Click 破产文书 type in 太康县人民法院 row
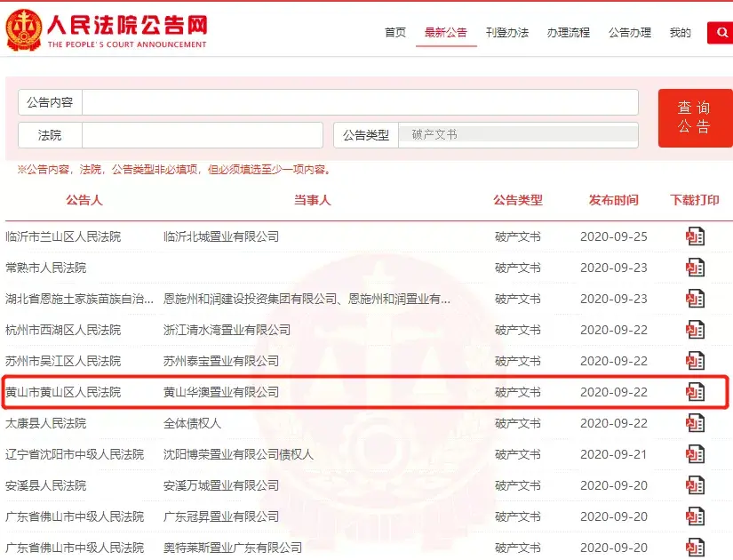This screenshot has width=733, height=560. pos(518,423)
